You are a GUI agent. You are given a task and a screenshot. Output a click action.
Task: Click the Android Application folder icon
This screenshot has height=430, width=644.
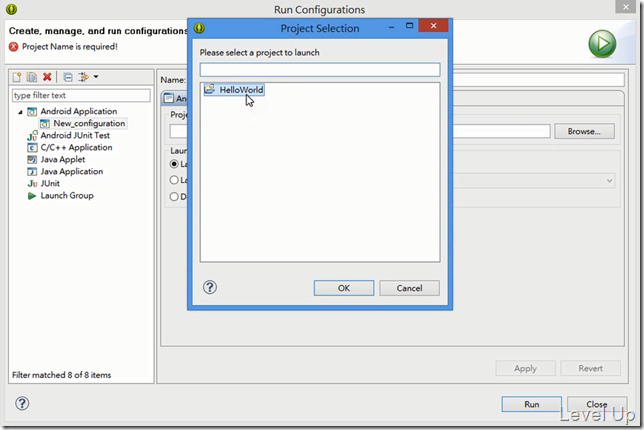(32, 112)
